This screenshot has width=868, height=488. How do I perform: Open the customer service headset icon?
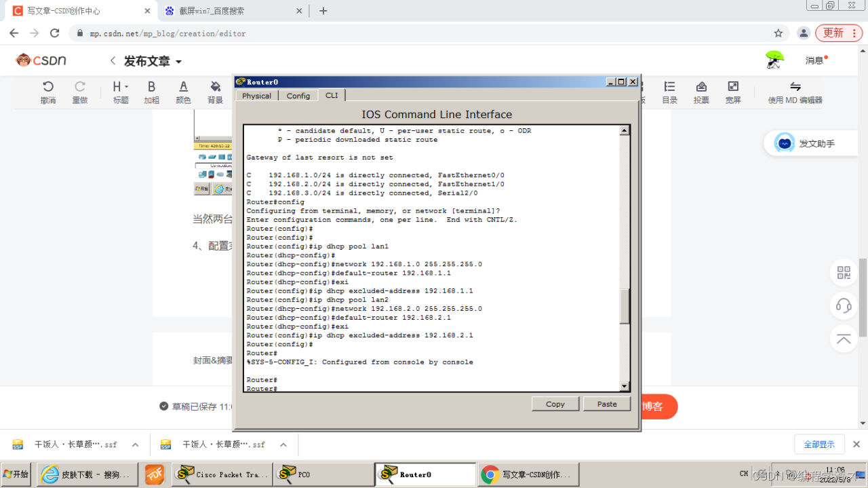[844, 305]
